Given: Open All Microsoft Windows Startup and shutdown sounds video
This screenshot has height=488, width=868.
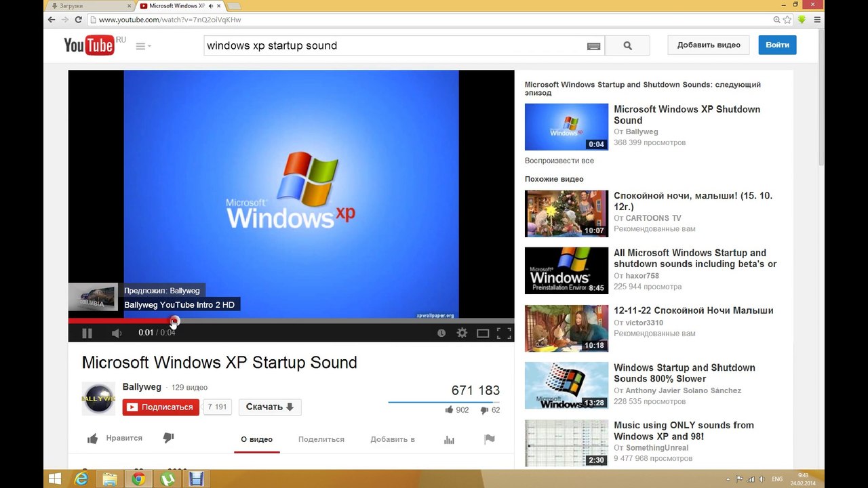Looking at the screenshot, I should [695, 258].
